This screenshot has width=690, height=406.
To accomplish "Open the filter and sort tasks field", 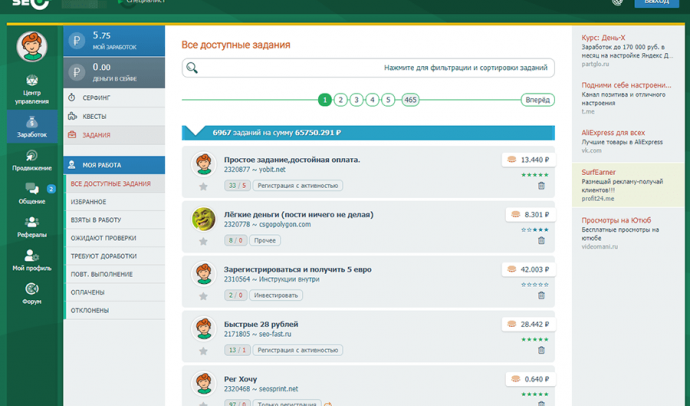I will click(x=368, y=68).
